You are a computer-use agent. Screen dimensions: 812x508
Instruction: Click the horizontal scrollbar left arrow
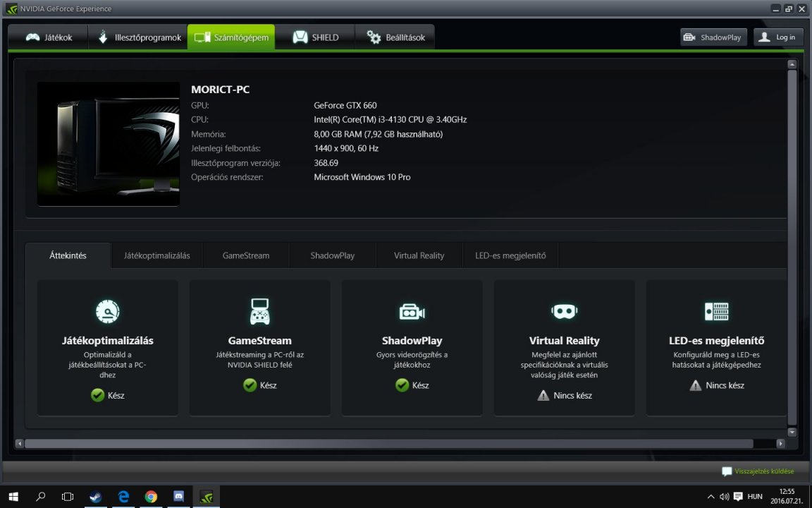(20, 444)
